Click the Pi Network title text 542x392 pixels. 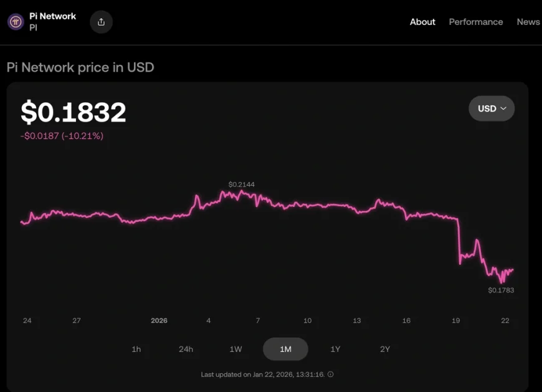tap(52, 16)
